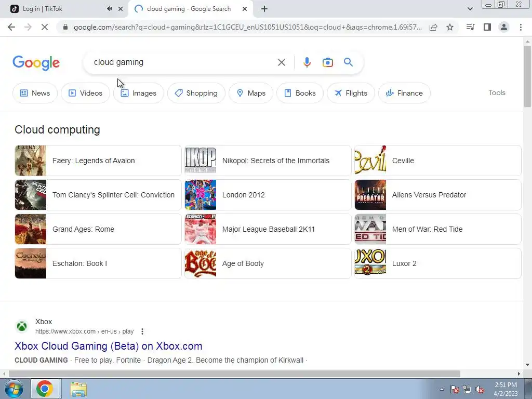
Task: Submit search with magnifier icon
Action: pyautogui.click(x=348, y=62)
